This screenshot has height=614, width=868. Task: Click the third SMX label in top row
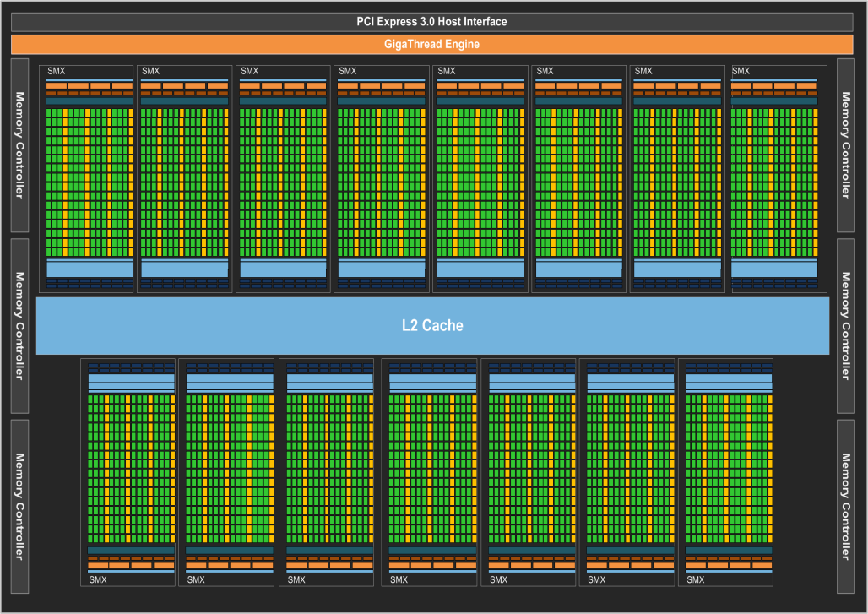tap(249, 72)
